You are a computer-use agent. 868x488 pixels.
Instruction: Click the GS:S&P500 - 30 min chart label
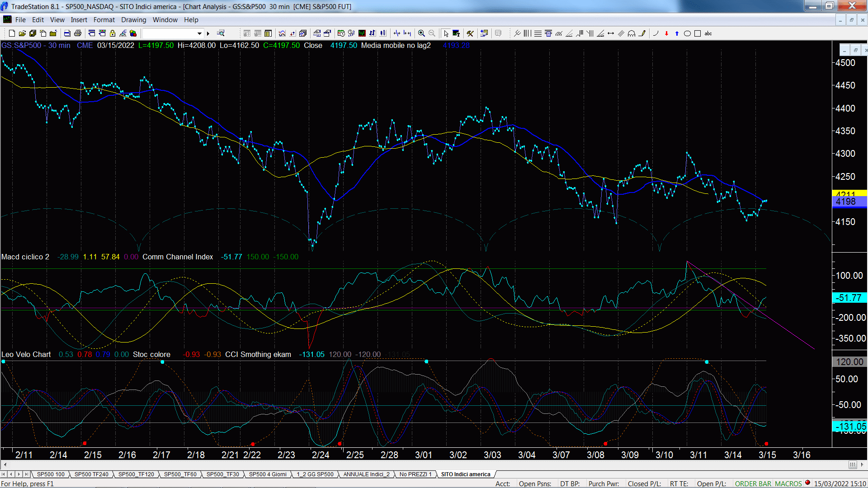pos(36,45)
